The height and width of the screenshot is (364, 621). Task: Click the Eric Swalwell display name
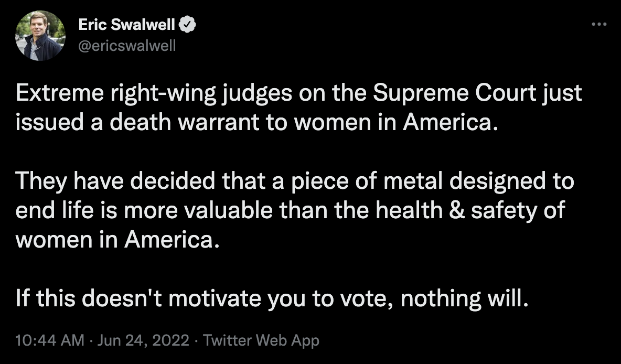tap(126, 25)
